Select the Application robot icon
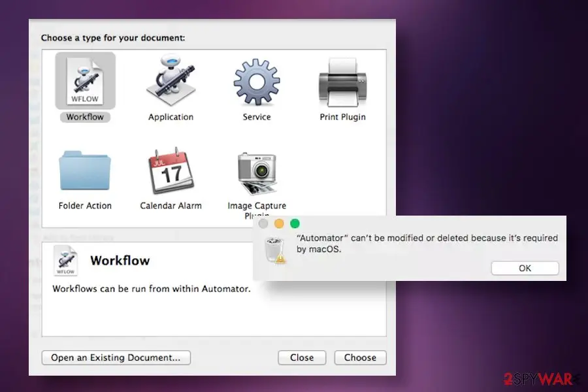Viewport: 588px width, 392px height. pyautogui.click(x=171, y=80)
